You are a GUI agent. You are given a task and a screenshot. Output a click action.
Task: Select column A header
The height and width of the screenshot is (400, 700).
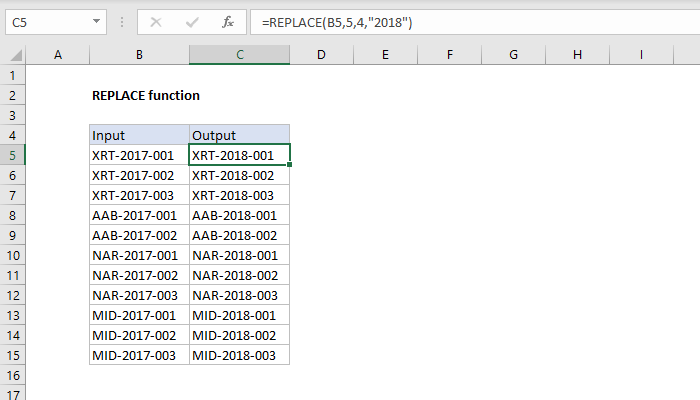coord(58,55)
